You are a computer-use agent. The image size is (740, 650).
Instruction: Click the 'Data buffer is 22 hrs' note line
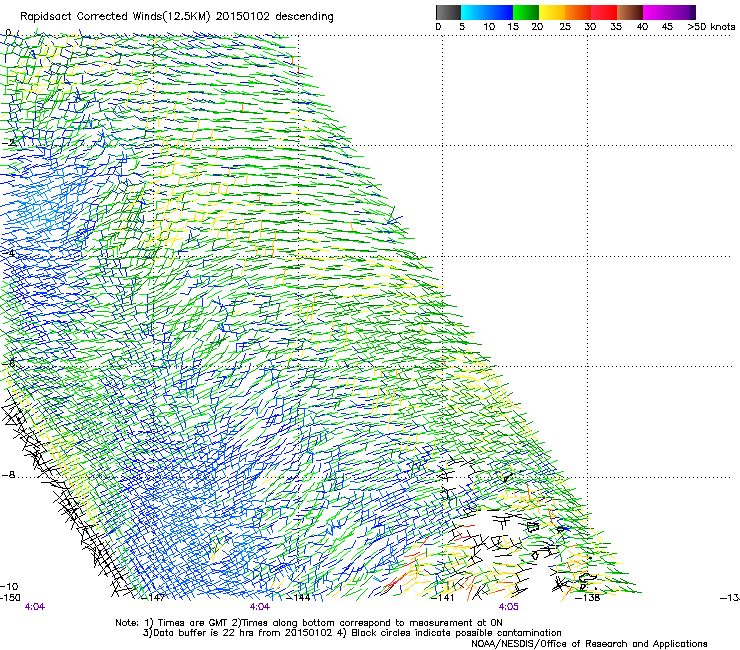pyautogui.click(x=352, y=633)
